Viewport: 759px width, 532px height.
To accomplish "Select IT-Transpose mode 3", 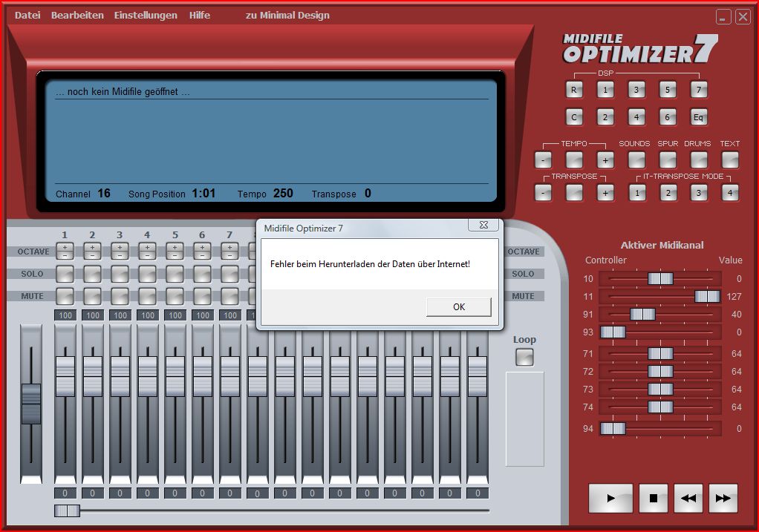I will pos(699,193).
